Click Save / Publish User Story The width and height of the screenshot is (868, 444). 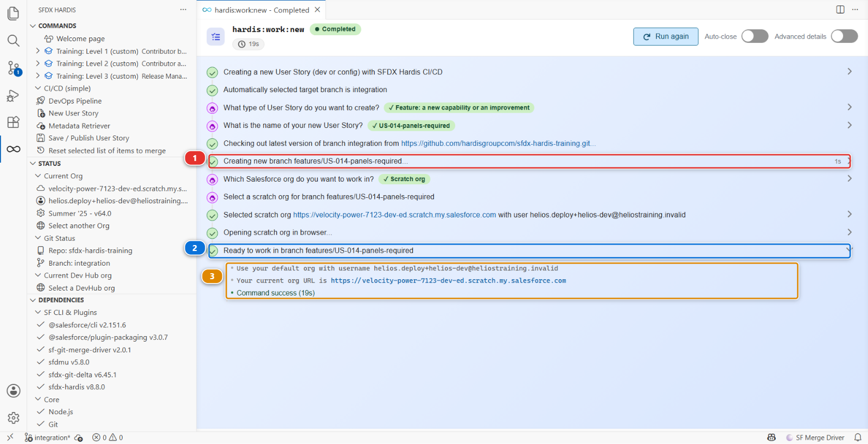tap(88, 138)
